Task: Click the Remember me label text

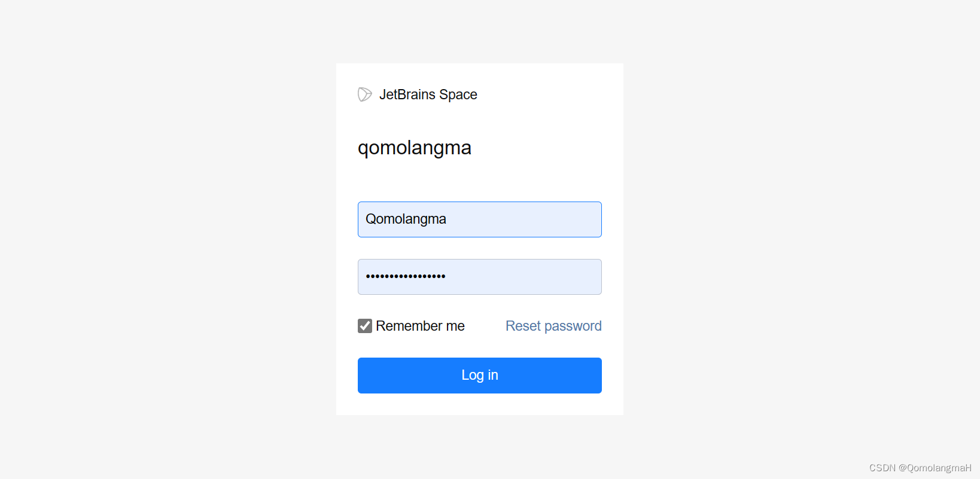Action: click(x=419, y=326)
